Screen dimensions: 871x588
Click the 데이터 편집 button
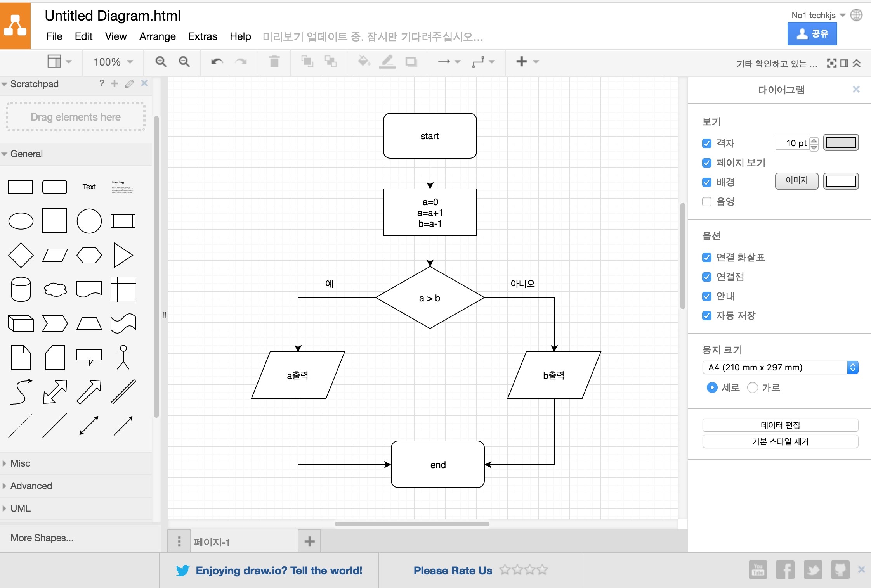click(780, 425)
